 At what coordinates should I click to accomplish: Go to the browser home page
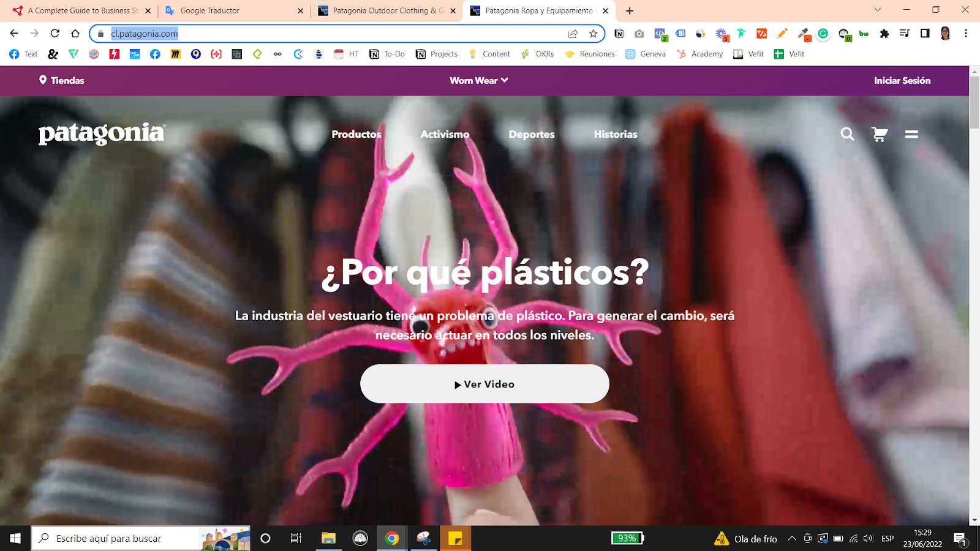(x=75, y=33)
